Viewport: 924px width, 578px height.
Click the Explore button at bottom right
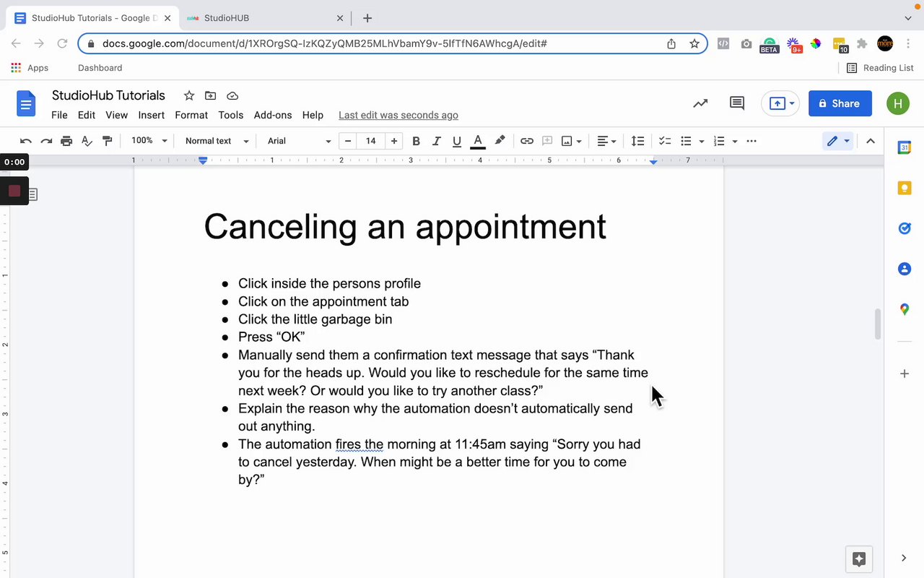tap(859, 558)
